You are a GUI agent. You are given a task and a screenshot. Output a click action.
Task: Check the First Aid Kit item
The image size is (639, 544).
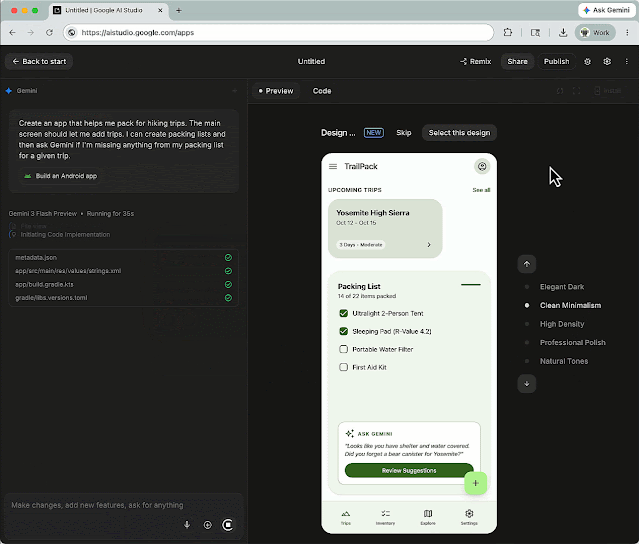pyautogui.click(x=344, y=367)
